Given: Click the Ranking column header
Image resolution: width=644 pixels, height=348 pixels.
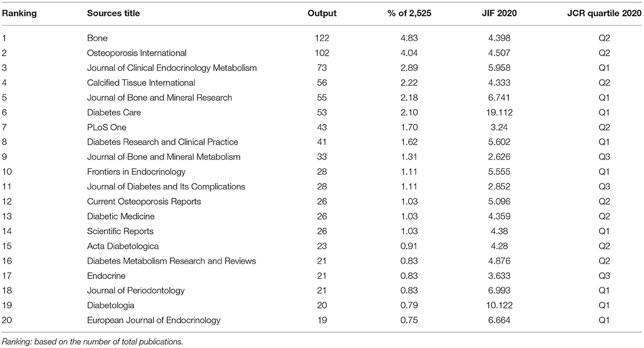Looking at the screenshot, I should tap(19, 13).
